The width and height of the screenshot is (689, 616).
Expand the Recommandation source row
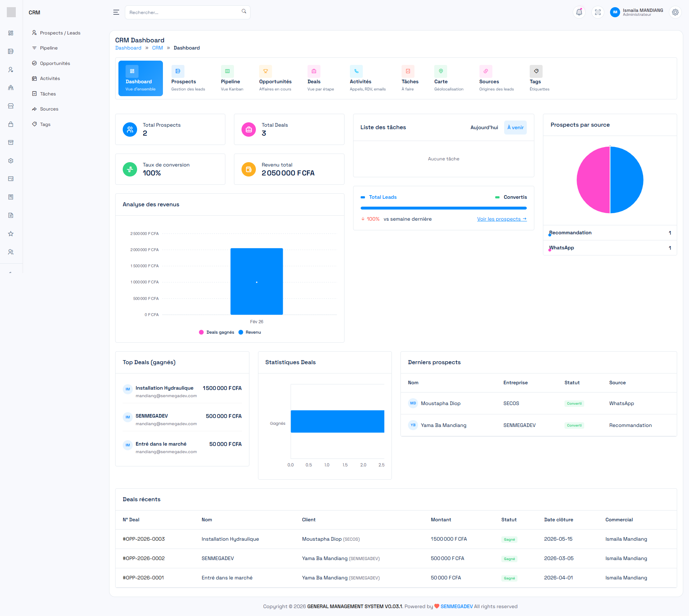click(x=610, y=232)
